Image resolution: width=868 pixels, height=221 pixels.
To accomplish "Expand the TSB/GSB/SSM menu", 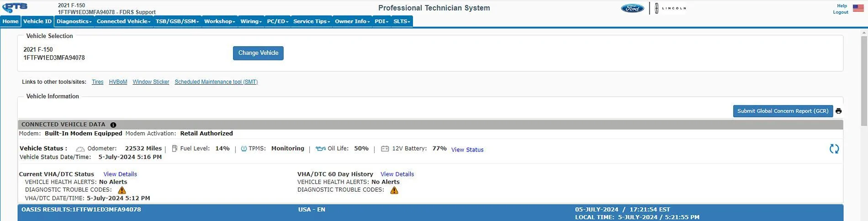I will point(177,22).
